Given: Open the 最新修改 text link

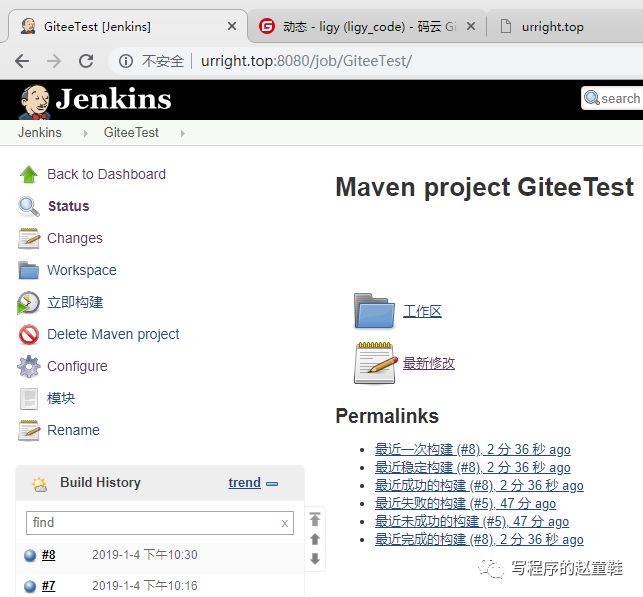Looking at the screenshot, I should [x=429, y=363].
